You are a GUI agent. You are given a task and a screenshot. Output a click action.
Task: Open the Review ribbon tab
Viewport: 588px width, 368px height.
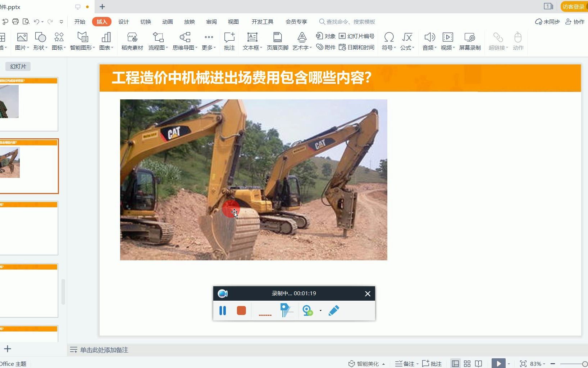point(211,22)
